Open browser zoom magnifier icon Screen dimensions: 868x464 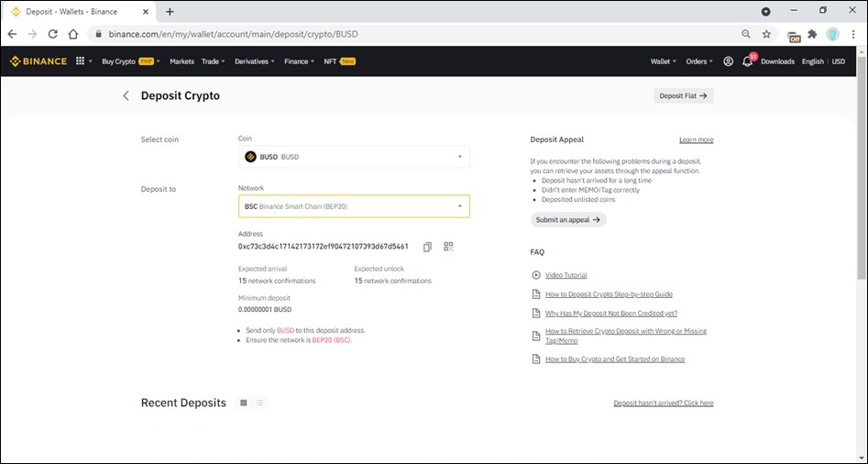(746, 34)
